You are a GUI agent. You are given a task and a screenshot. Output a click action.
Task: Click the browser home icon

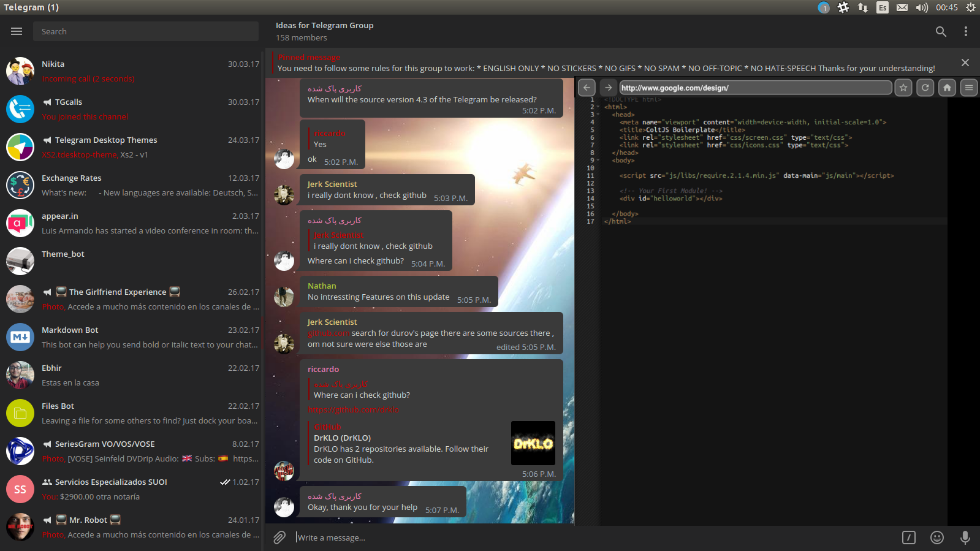point(947,88)
